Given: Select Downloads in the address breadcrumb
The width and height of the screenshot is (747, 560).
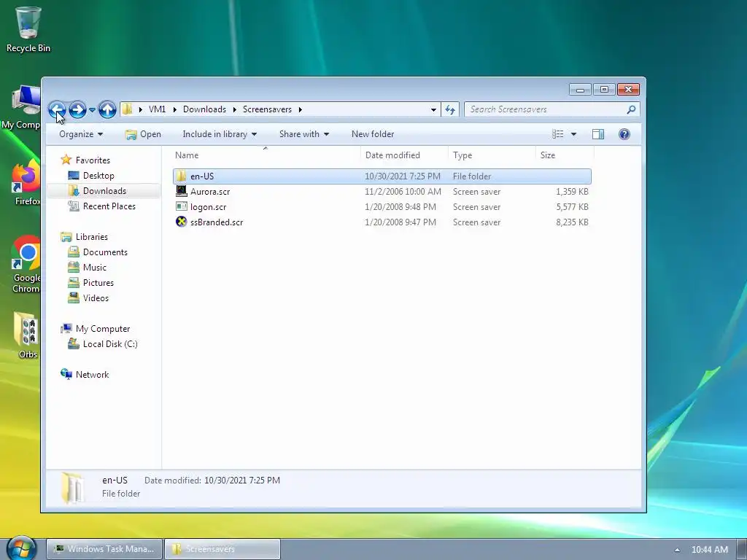Looking at the screenshot, I should [x=204, y=109].
